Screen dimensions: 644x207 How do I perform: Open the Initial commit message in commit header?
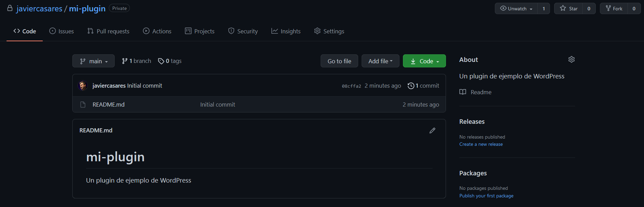click(145, 86)
